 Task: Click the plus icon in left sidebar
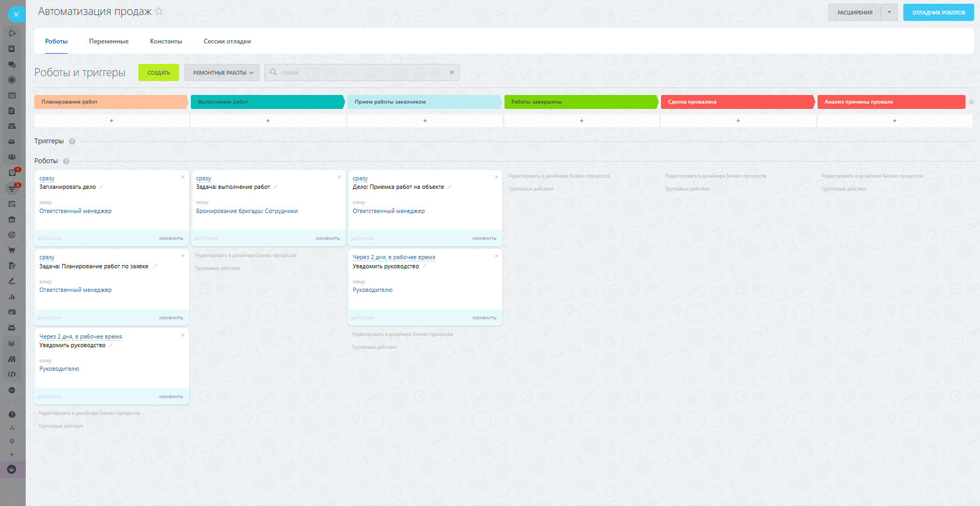[12, 454]
